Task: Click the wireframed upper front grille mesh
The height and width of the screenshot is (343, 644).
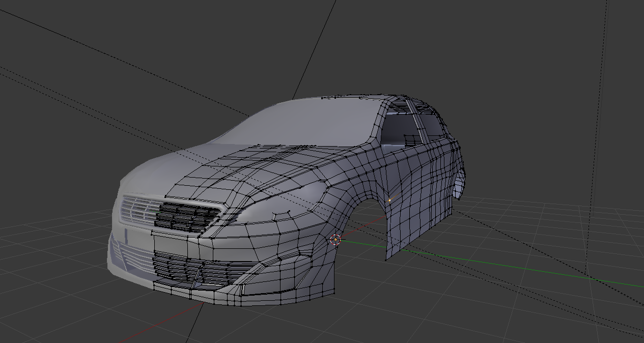Action: [187, 217]
